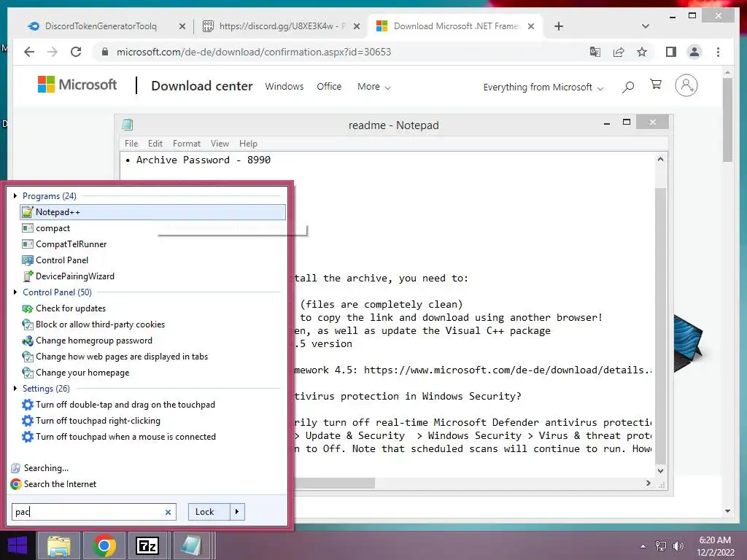This screenshot has width=747, height=560.
Task: Open the Lock button arrow menu
Action: tap(237, 512)
